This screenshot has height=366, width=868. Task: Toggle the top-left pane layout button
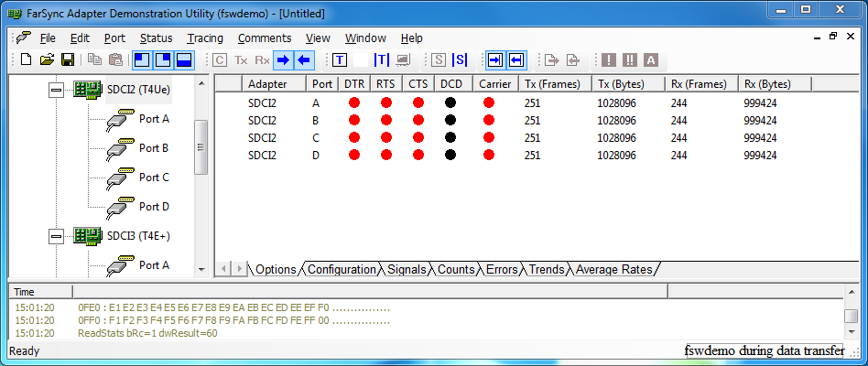(142, 60)
